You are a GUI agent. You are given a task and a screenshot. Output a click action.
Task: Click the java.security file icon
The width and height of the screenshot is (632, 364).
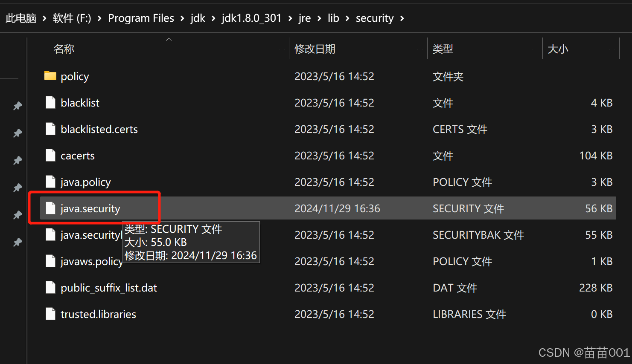click(50, 208)
